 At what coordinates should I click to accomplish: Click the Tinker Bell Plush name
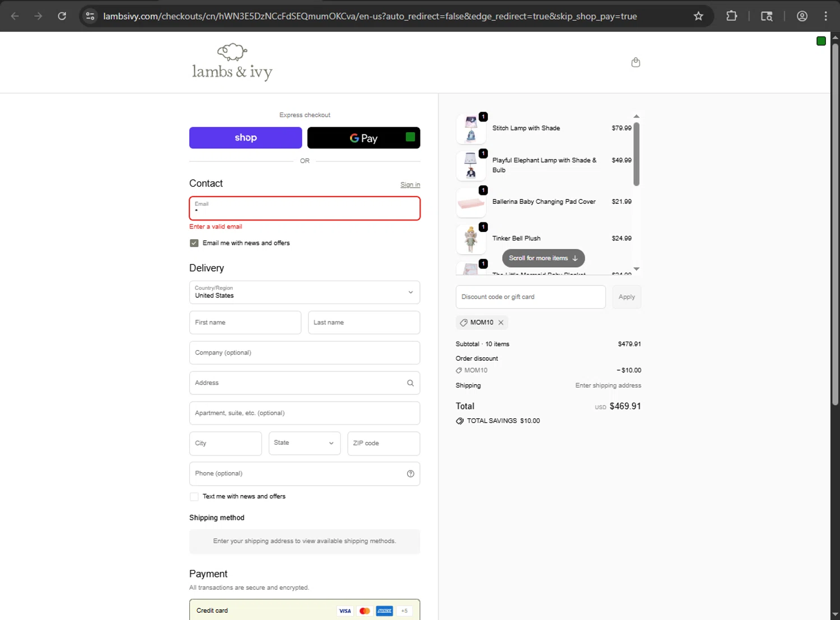pos(516,239)
